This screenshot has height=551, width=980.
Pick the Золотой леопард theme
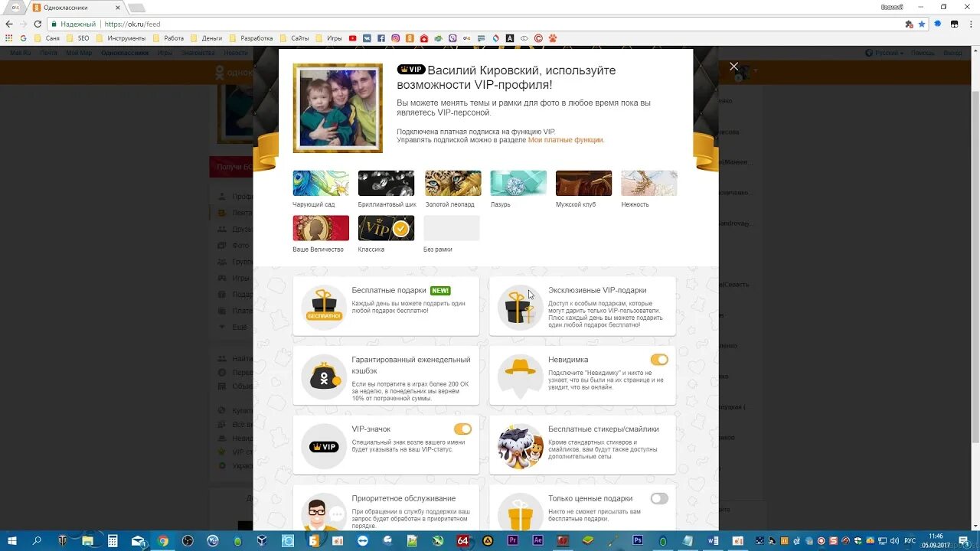453,184
